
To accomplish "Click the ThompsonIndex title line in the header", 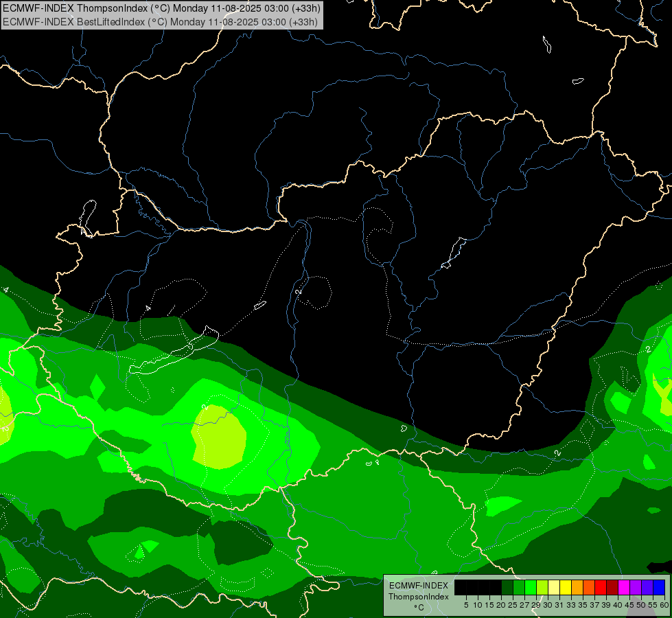I will (x=161, y=8).
